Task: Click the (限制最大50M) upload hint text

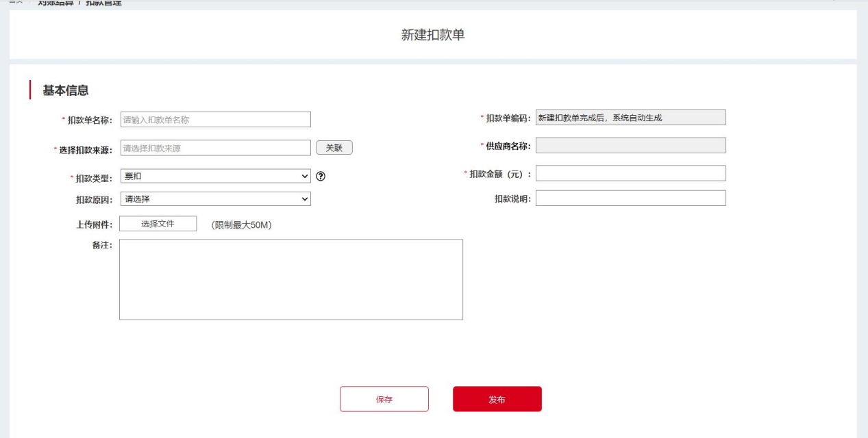Action: click(x=242, y=225)
